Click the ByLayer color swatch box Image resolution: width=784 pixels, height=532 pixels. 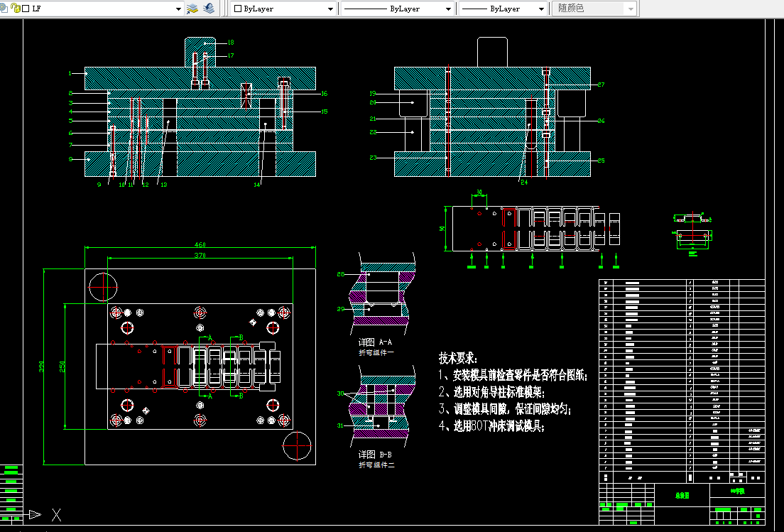238,9
